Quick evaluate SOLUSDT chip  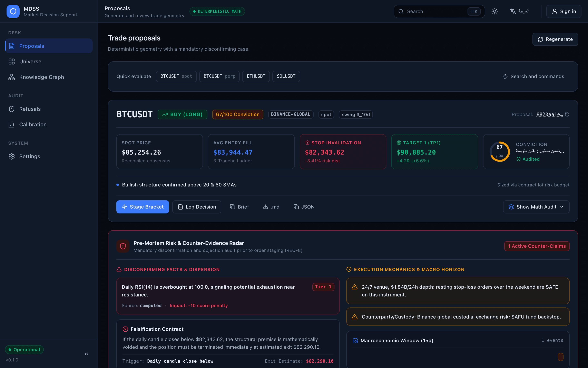[286, 76]
